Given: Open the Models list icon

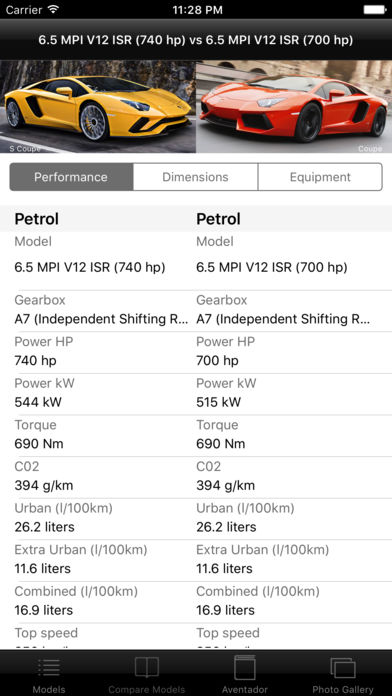Looking at the screenshot, I should [49, 668].
